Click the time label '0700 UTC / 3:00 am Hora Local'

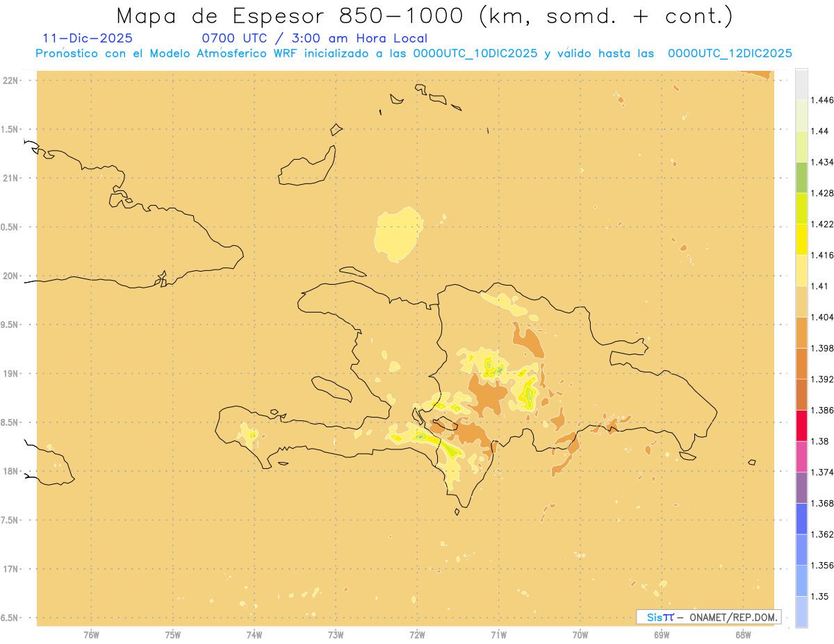point(314,39)
